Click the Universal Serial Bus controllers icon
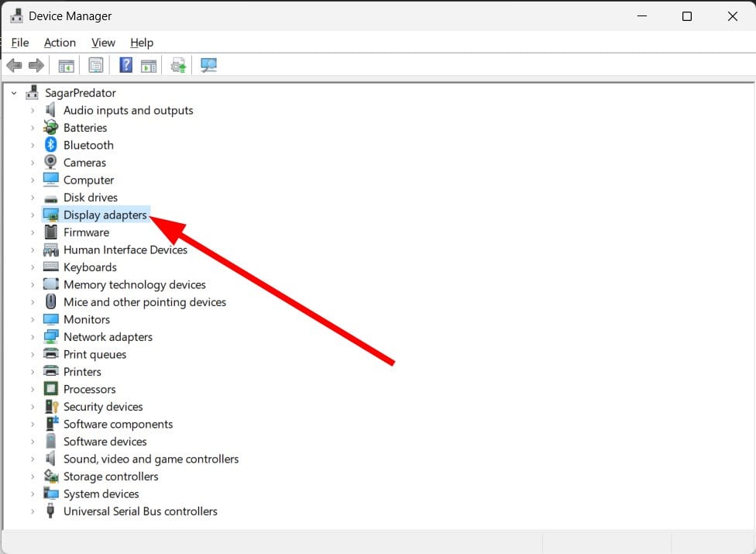Image resolution: width=756 pixels, height=554 pixels. (50, 511)
